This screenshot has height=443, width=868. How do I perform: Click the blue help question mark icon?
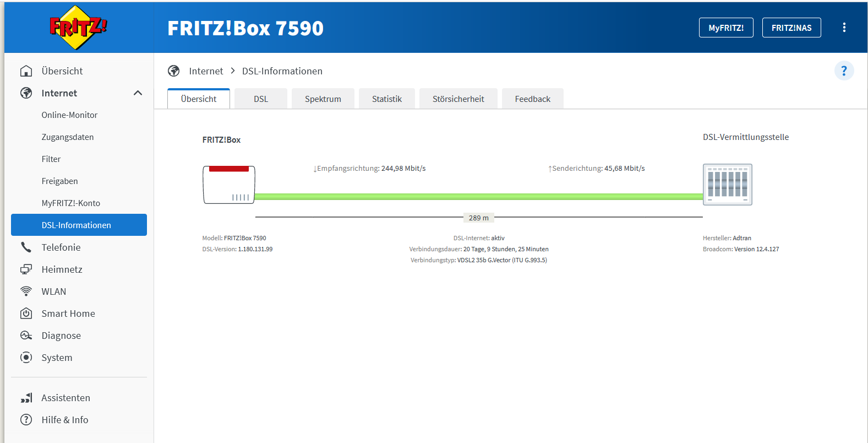pyautogui.click(x=844, y=71)
